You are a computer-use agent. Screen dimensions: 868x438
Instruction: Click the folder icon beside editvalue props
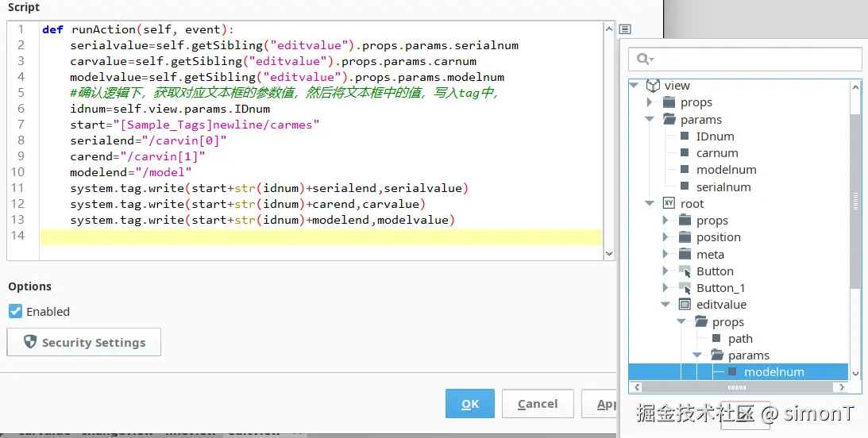[700, 322]
